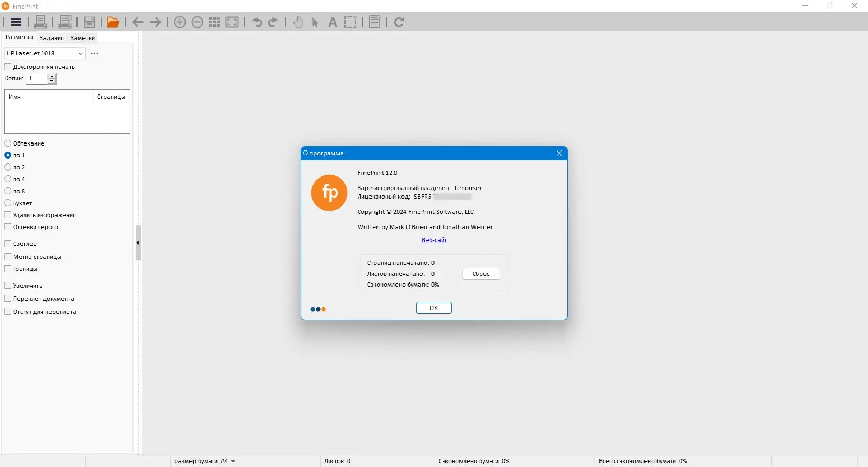Click the Сброс button
The width and height of the screenshot is (868, 467).
(x=481, y=274)
